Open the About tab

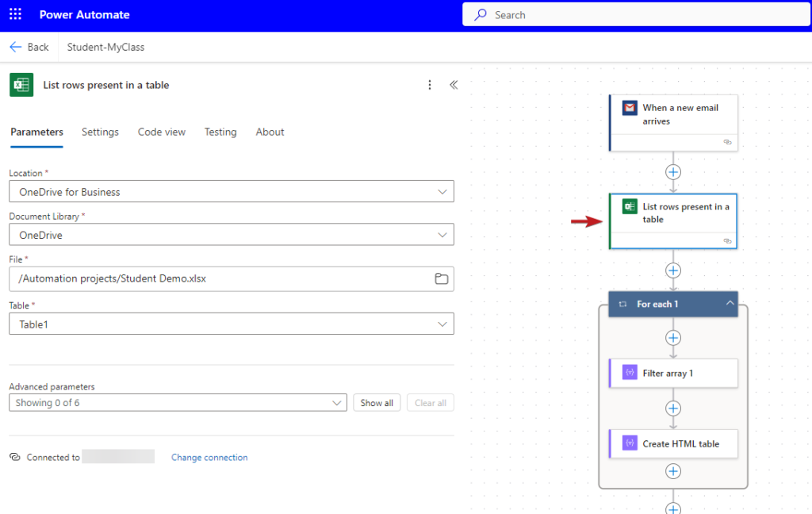(270, 132)
